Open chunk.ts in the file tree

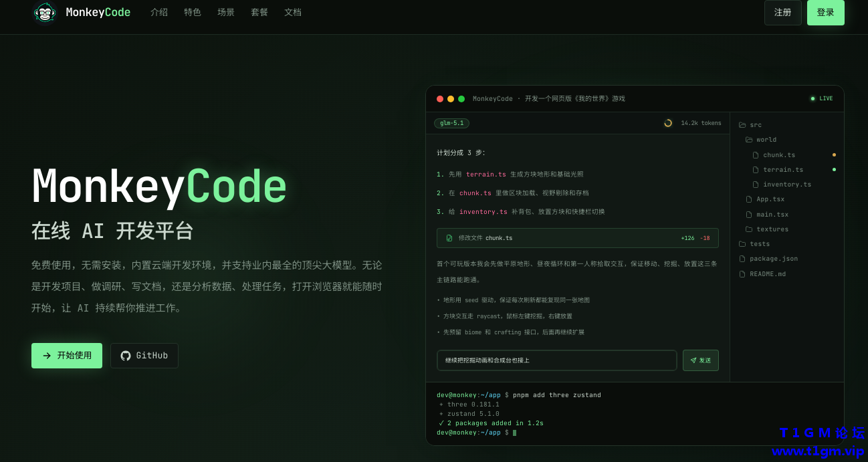click(x=779, y=155)
